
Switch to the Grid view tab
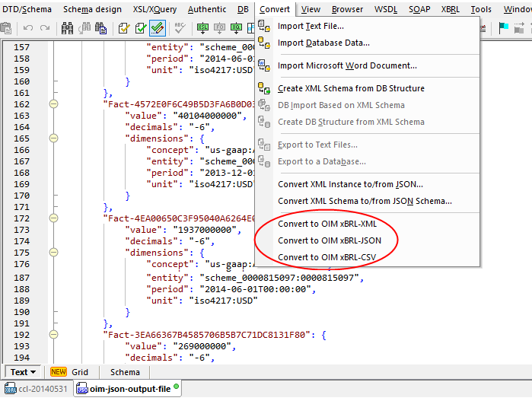[80, 372]
